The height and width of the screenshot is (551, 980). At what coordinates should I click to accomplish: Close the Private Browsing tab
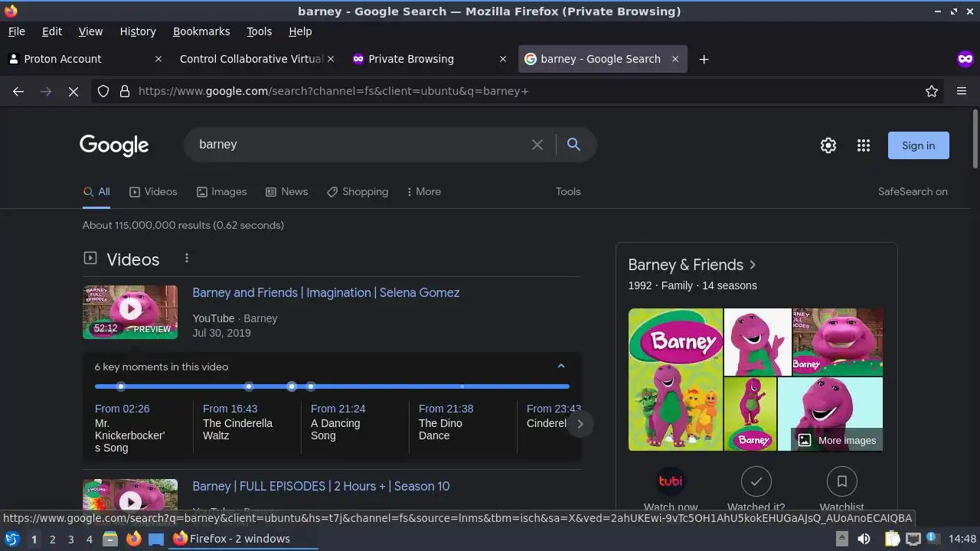point(503,59)
